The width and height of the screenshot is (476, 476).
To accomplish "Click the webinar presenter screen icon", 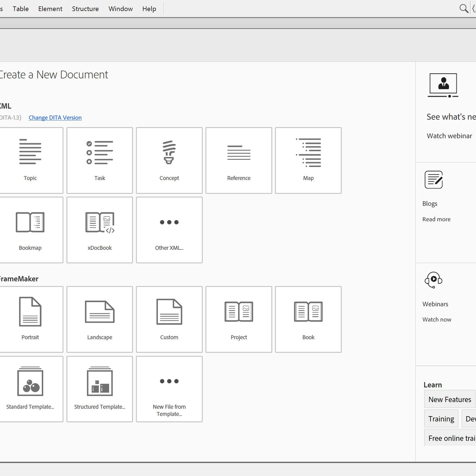I will point(443,85).
